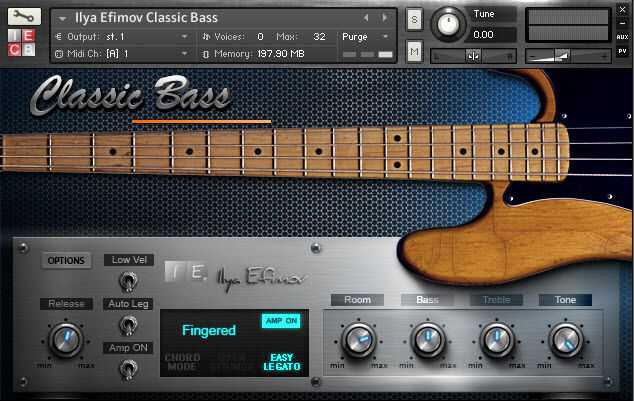Click the Release knob

66,340
